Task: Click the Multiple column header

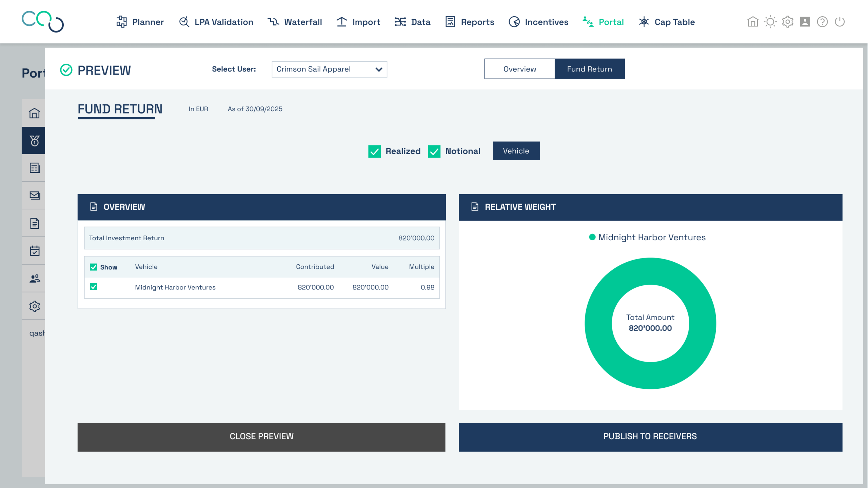Action: (x=421, y=267)
